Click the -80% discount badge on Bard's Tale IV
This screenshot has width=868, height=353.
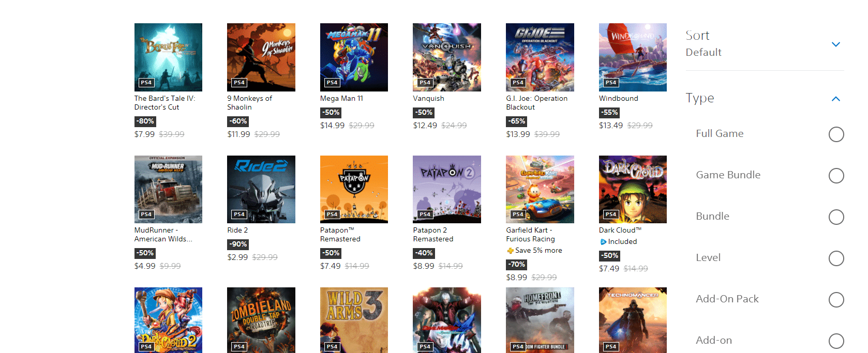pyautogui.click(x=145, y=121)
